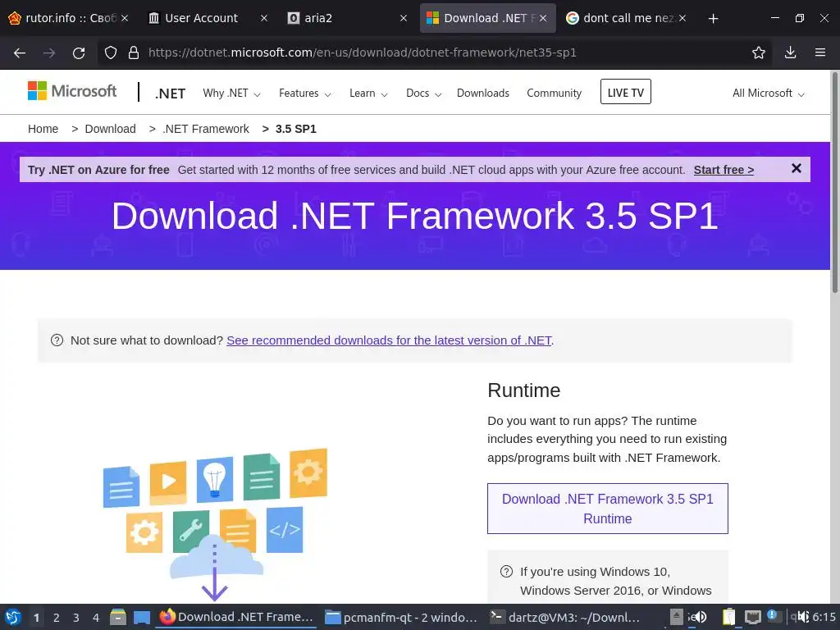Expand the Docs menu
840x630 pixels.
pyautogui.click(x=423, y=94)
